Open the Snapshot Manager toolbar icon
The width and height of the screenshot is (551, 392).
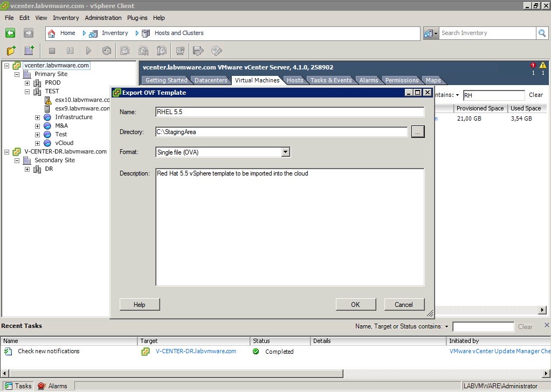coord(161,51)
